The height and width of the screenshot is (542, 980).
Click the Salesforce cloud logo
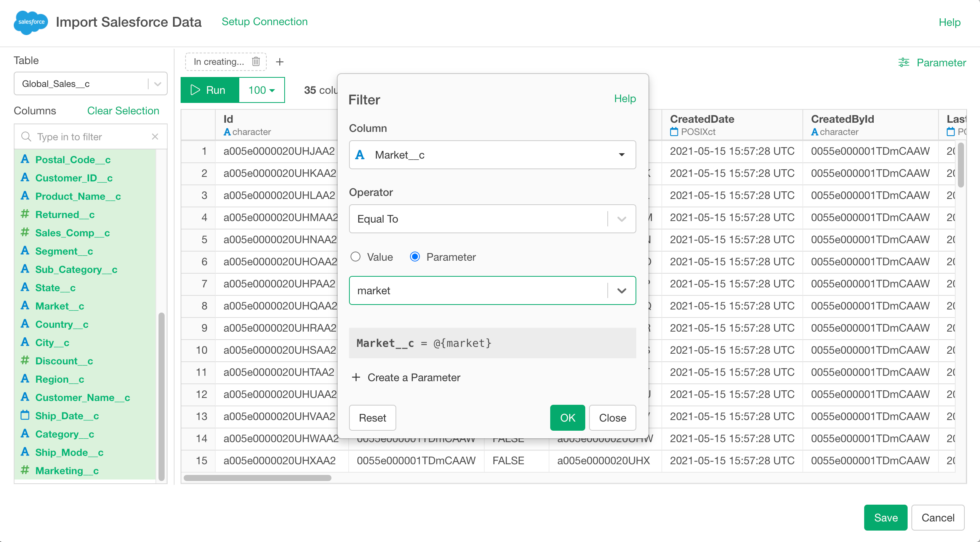[31, 22]
